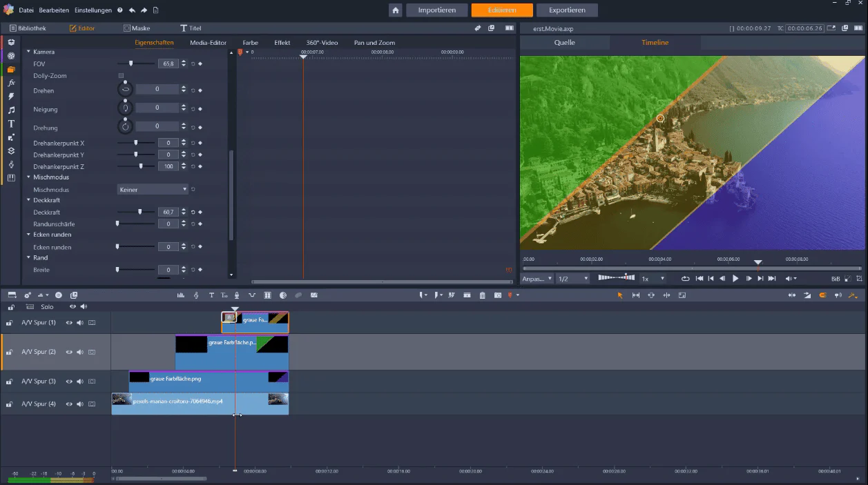Open the ScoreFitter treble clef tool
The height and width of the screenshot is (485, 868).
coord(196,295)
